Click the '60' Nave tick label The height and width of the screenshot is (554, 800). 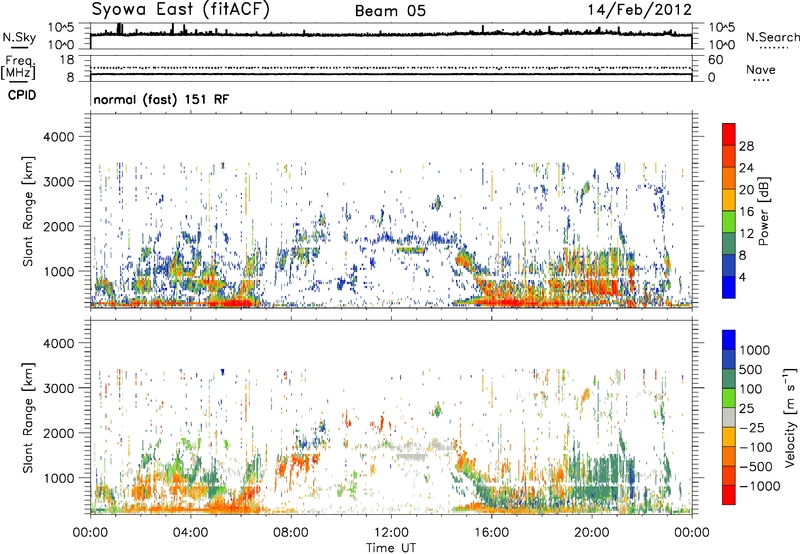pyautogui.click(x=716, y=60)
